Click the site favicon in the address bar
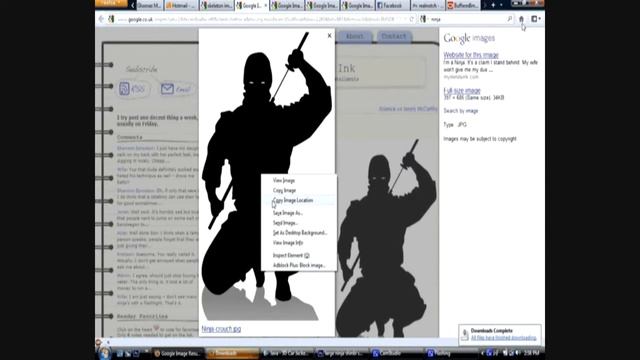Viewport: 640px width, 360px height. tap(111, 19)
